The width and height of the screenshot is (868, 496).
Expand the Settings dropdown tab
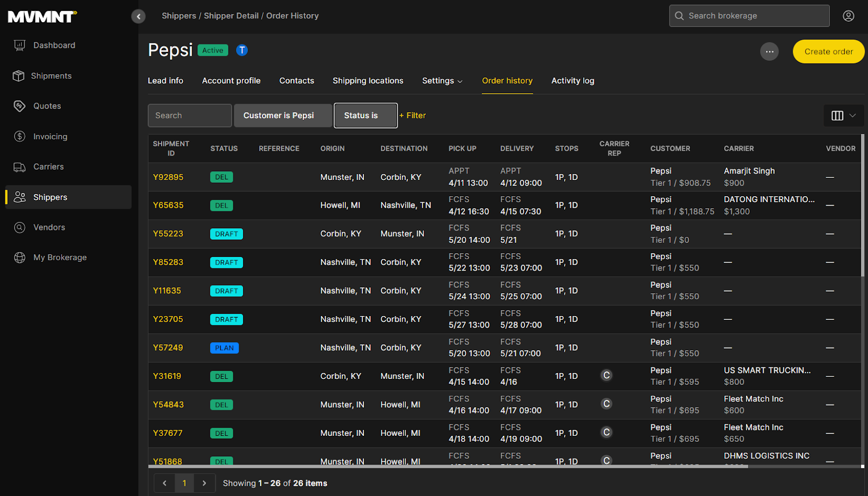(x=442, y=81)
